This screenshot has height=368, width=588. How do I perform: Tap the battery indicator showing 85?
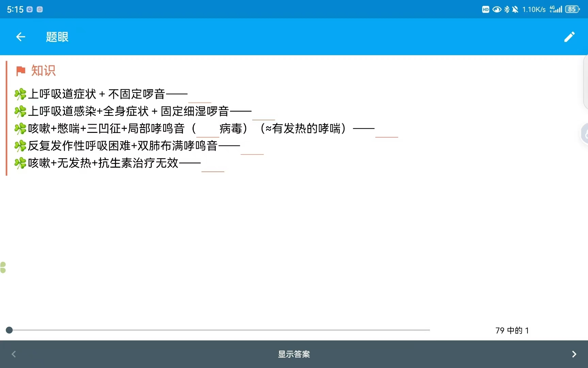pyautogui.click(x=572, y=10)
